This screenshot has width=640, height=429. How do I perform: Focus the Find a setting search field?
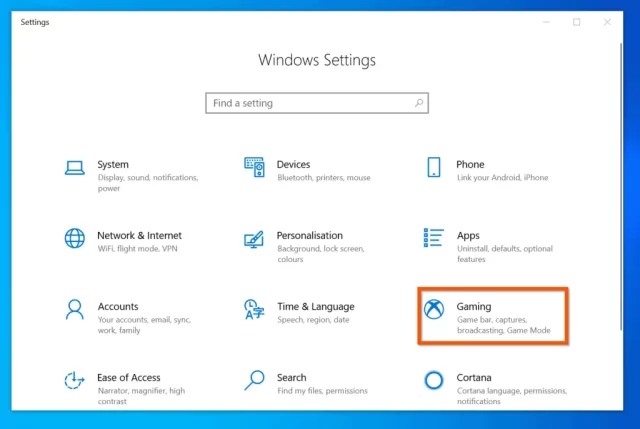(317, 103)
